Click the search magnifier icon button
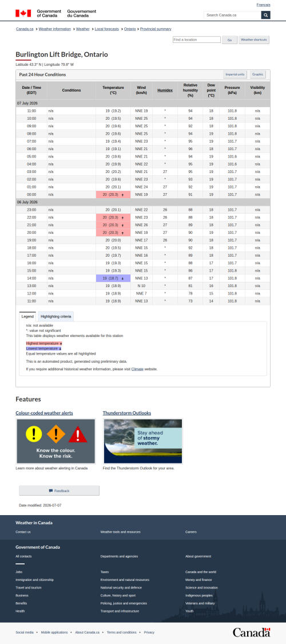 pyautogui.click(x=265, y=15)
